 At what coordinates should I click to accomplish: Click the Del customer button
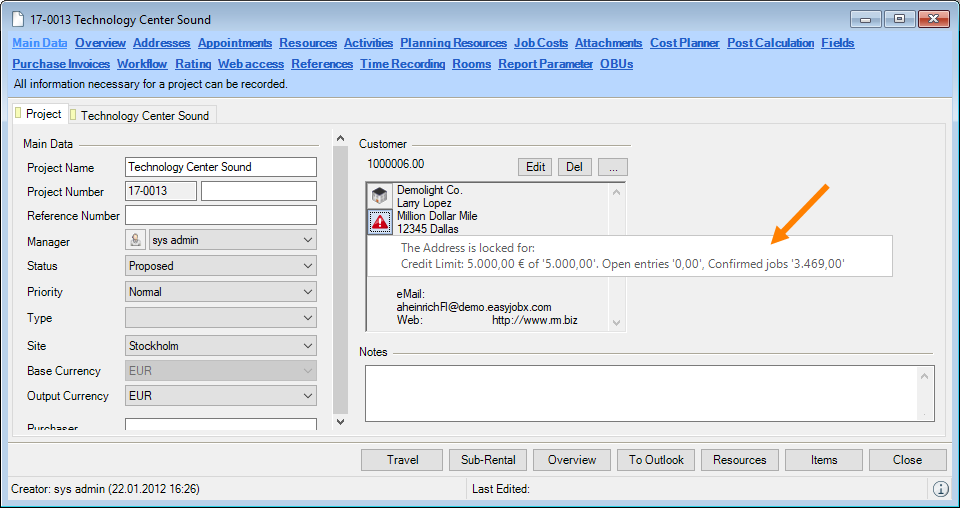(574, 167)
